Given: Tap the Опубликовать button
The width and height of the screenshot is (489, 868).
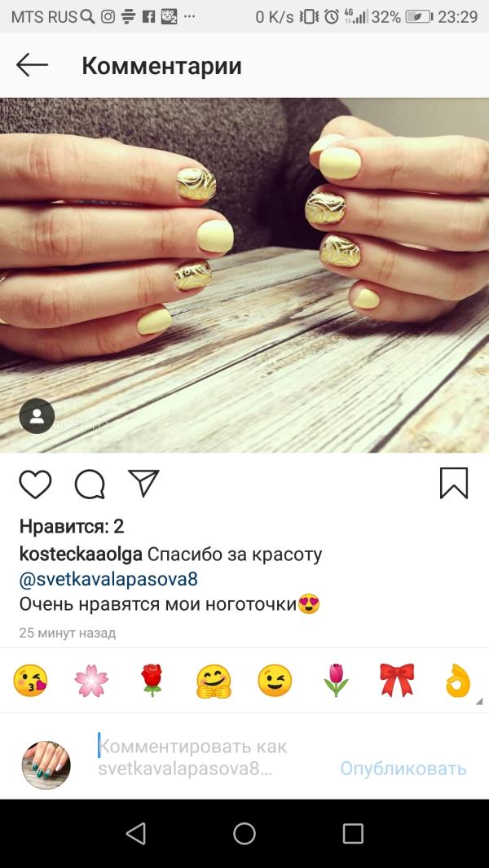Looking at the screenshot, I should pyautogui.click(x=403, y=769).
